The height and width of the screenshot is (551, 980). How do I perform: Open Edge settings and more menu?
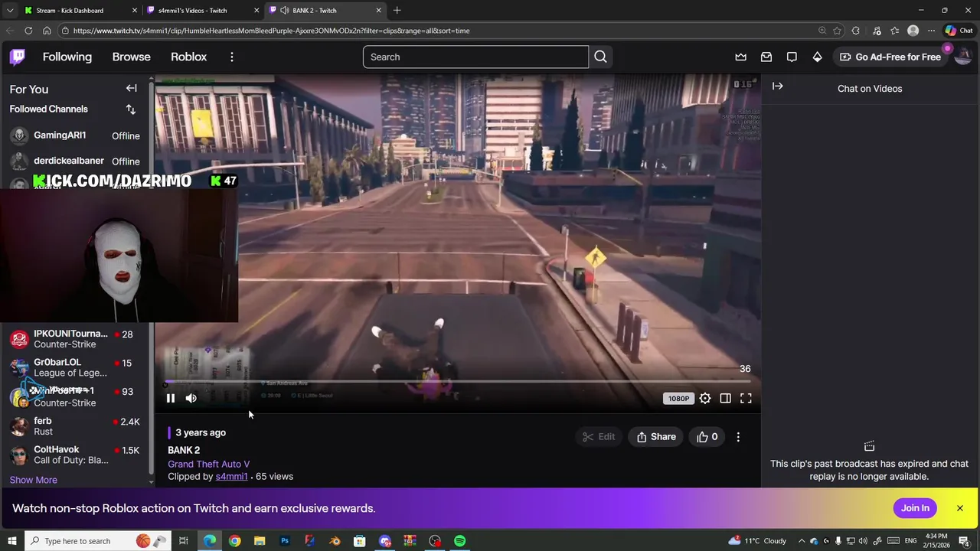coord(931,31)
